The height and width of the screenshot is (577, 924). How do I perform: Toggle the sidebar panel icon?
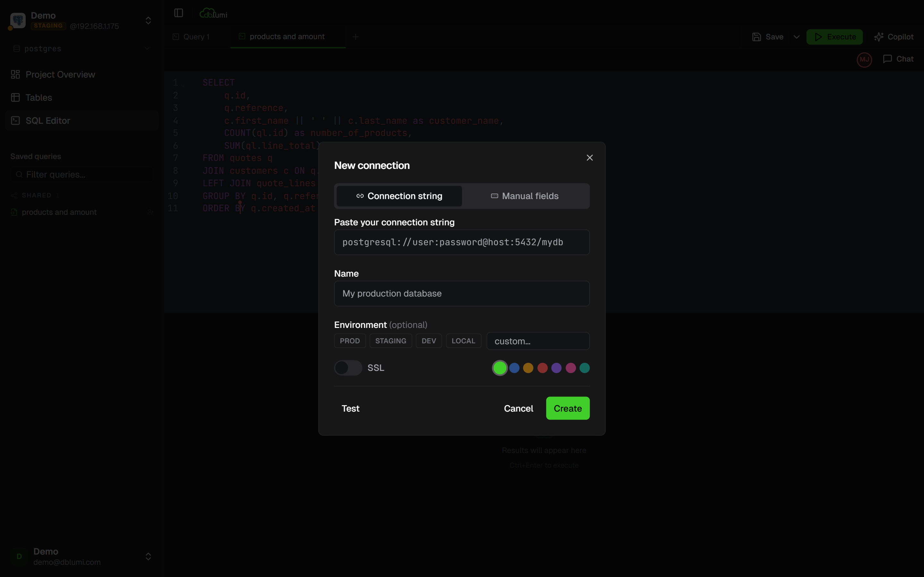pos(178,13)
